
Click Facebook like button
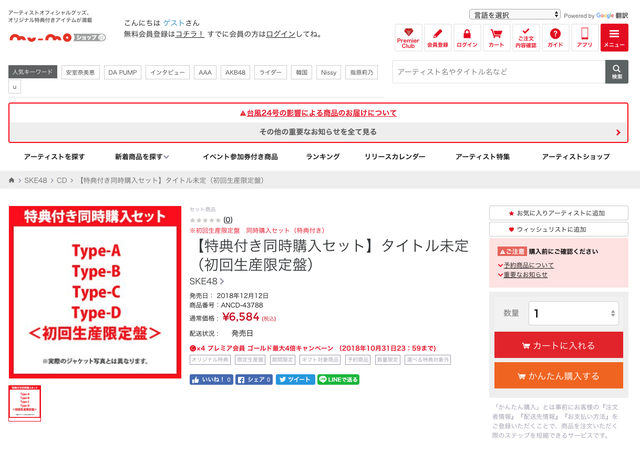pyautogui.click(x=211, y=380)
